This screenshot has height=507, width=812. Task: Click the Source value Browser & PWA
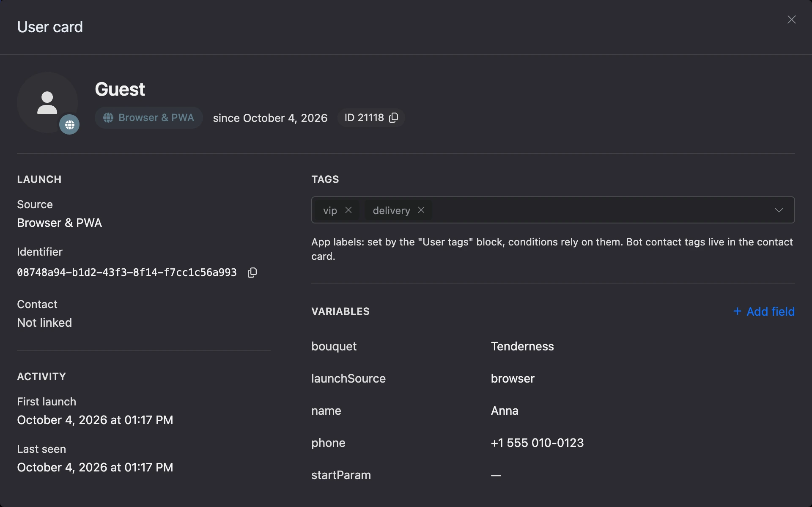(60, 223)
